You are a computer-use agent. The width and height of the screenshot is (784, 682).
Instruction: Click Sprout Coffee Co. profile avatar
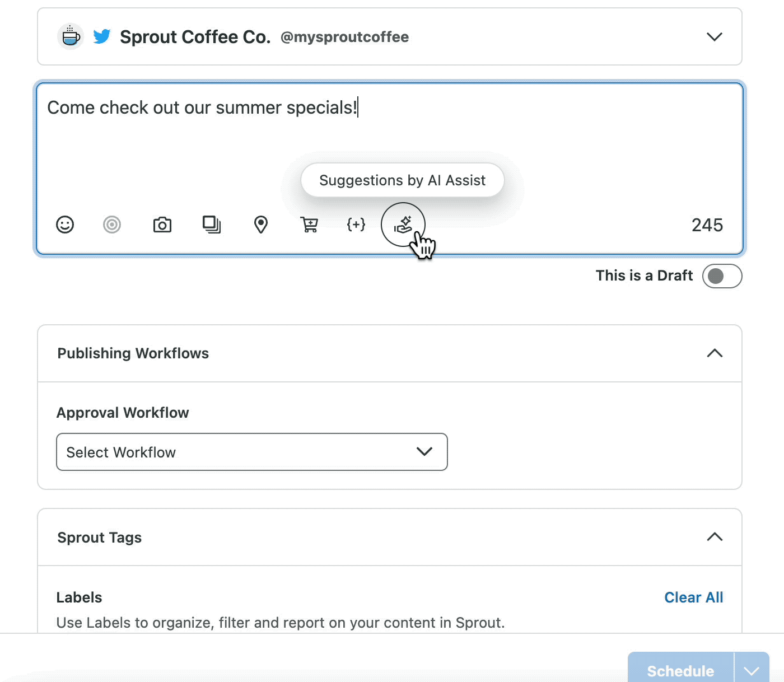click(71, 36)
